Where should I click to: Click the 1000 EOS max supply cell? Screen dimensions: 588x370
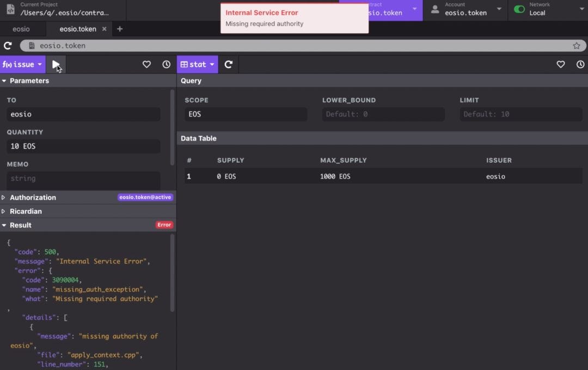[x=335, y=176]
